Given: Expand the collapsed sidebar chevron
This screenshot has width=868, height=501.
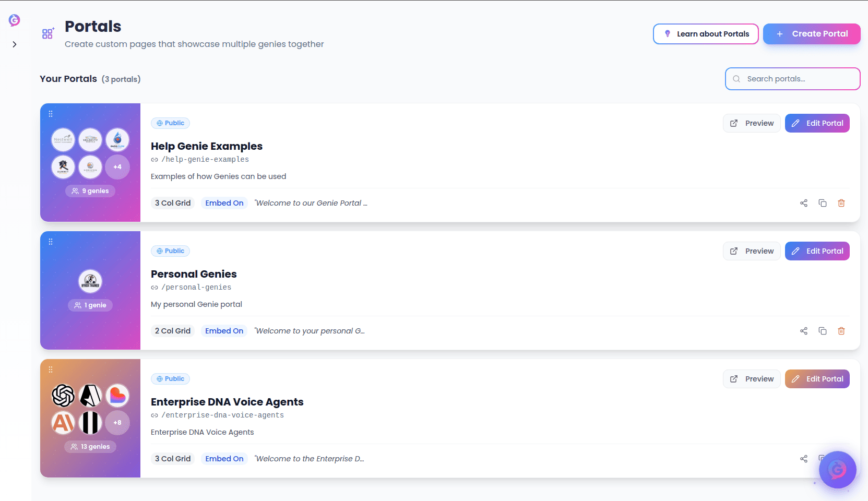Looking at the screenshot, I should [15, 44].
